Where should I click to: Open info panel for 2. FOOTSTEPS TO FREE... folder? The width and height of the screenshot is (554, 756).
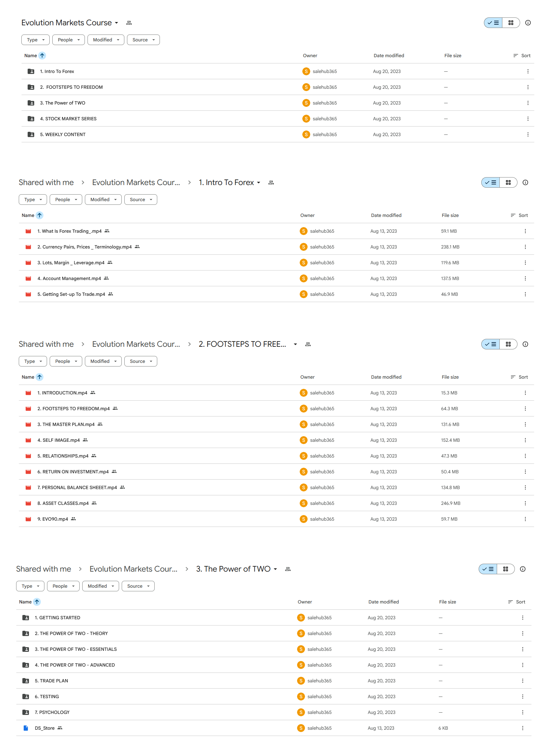(525, 344)
